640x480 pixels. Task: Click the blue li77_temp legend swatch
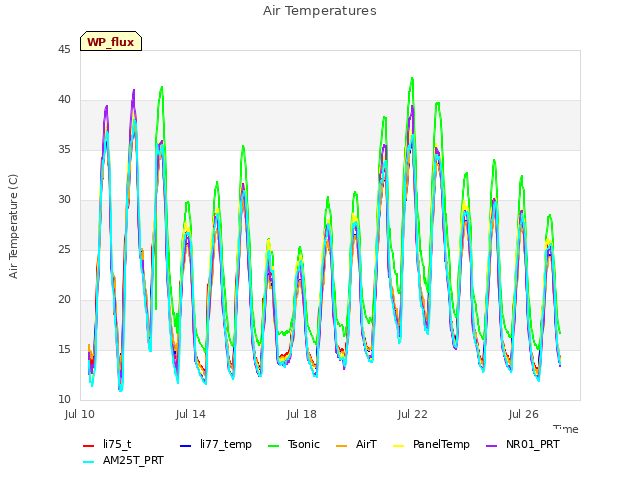tap(185, 446)
